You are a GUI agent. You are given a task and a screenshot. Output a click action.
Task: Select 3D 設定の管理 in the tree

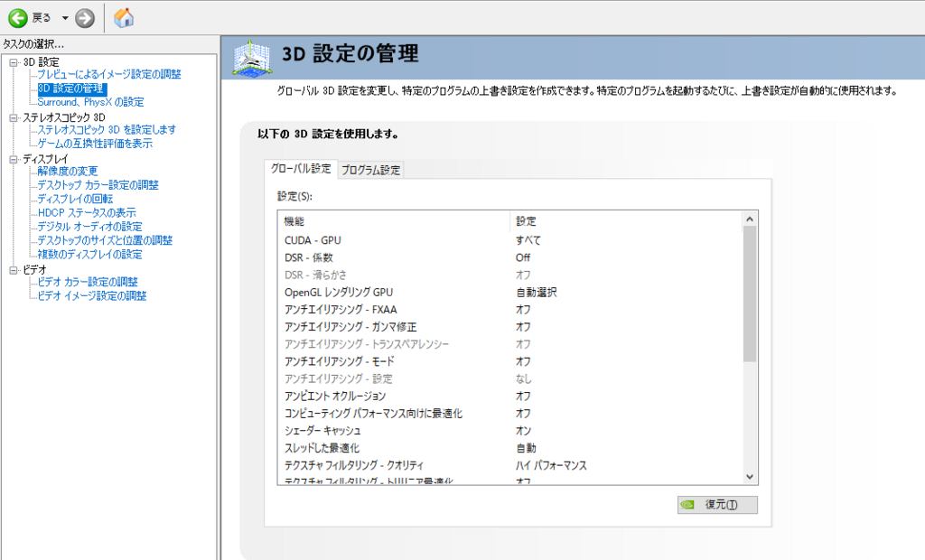point(70,89)
